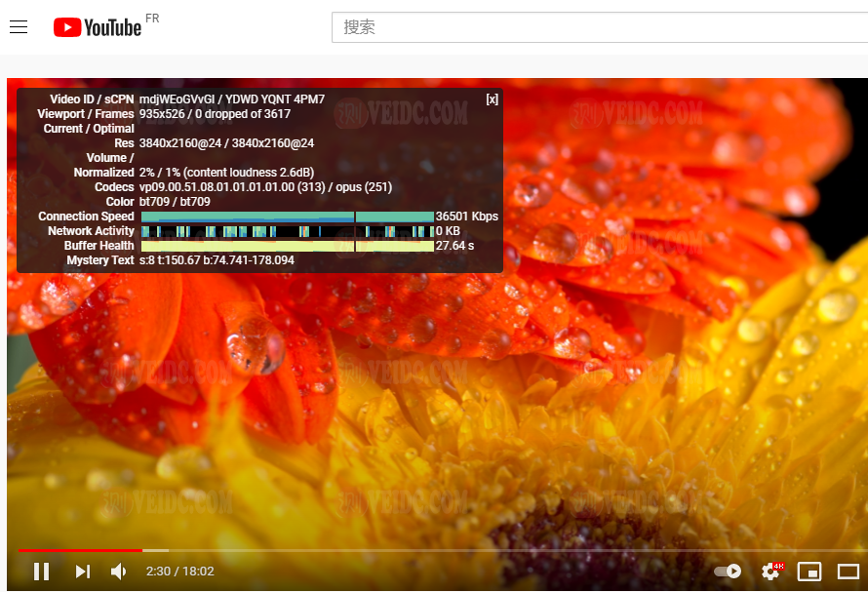Enable miniplayer mode
This screenshot has width=868, height=592.
pos(809,571)
